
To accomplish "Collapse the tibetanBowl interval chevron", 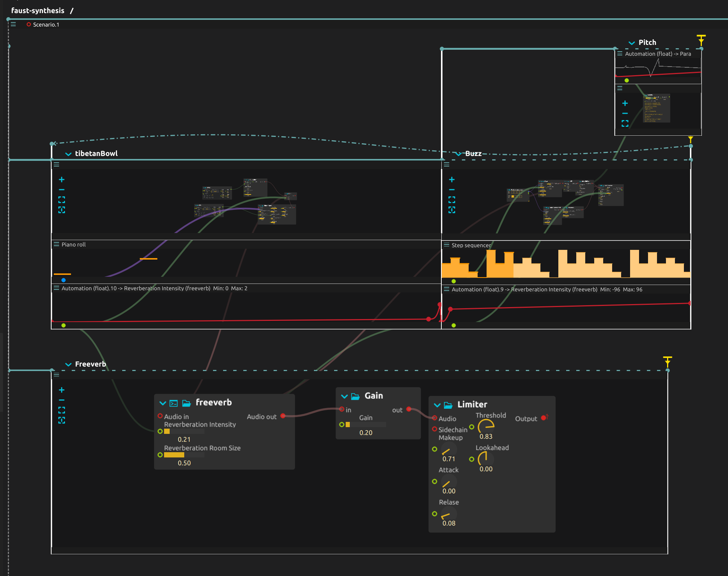I will (x=68, y=154).
